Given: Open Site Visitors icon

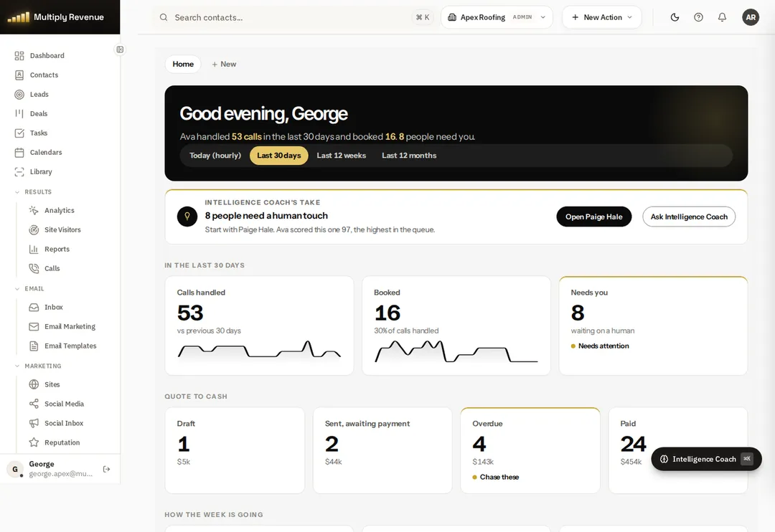Looking at the screenshot, I should tap(34, 229).
